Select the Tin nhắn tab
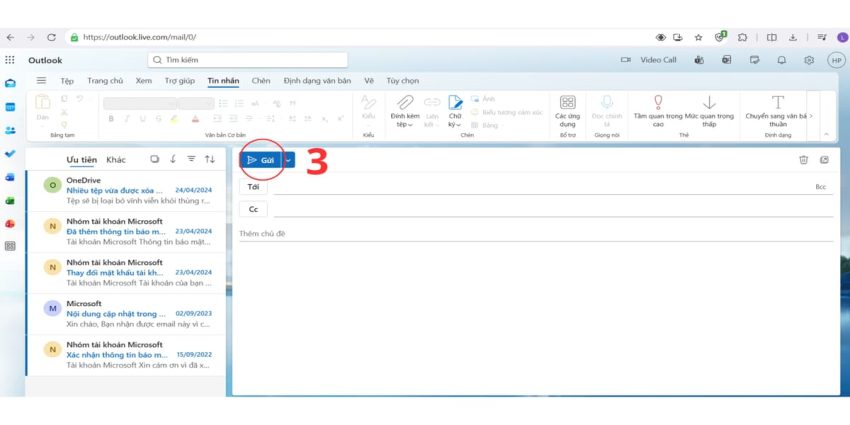This screenshot has width=850, height=425. [223, 81]
